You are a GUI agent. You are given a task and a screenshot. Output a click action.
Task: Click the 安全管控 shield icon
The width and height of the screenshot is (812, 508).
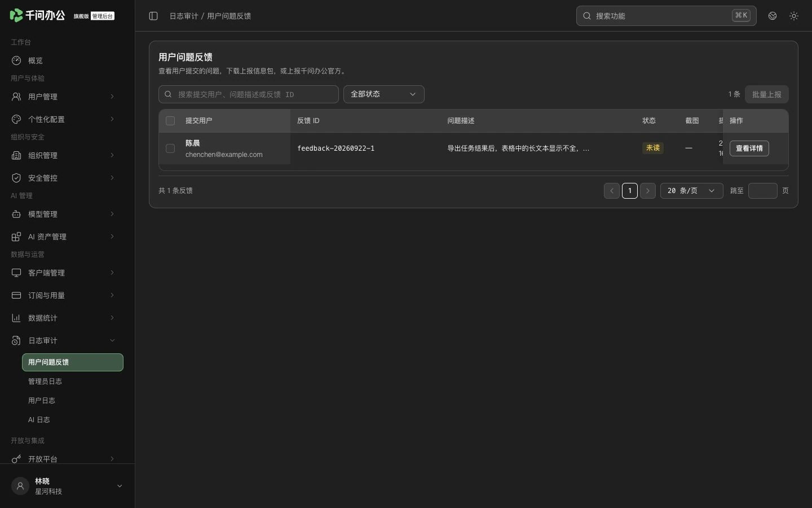click(x=16, y=178)
